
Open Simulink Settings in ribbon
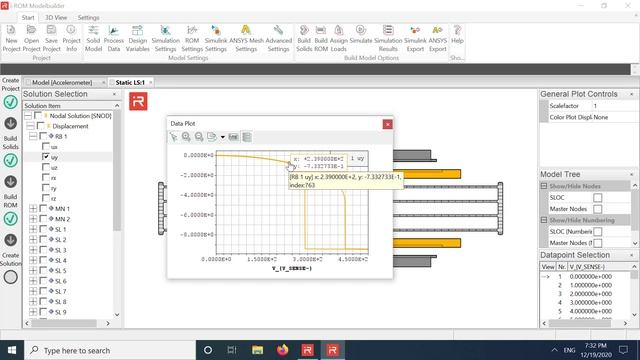pos(216,39)
